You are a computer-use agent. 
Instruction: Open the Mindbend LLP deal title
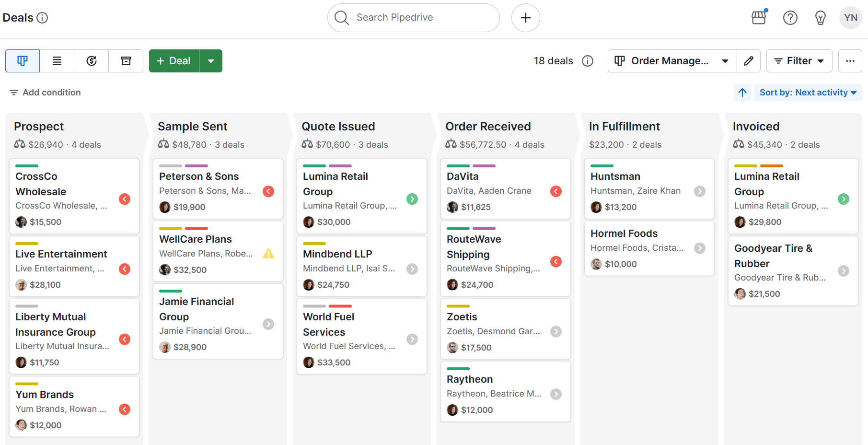coord(337,254)
